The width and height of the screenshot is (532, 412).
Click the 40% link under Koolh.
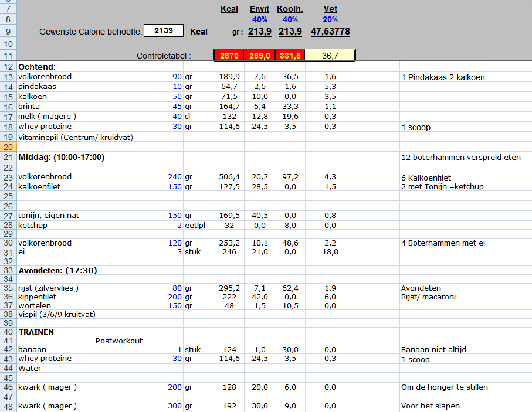(x=290, y=20)
